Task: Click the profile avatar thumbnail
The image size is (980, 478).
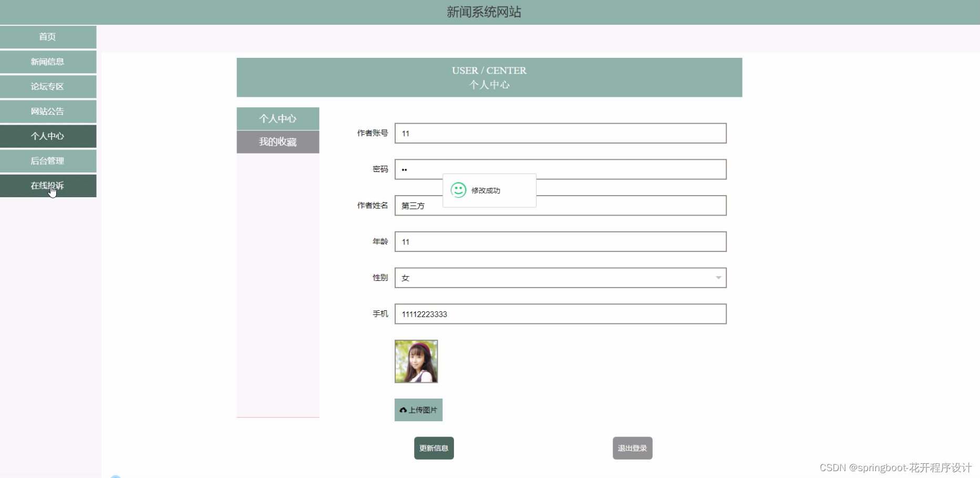Action: [x=416, y=361]
